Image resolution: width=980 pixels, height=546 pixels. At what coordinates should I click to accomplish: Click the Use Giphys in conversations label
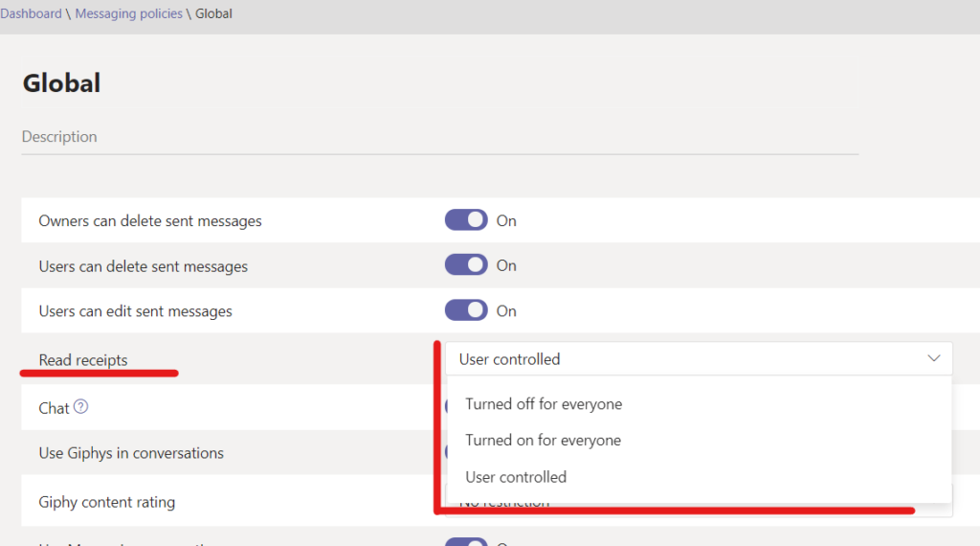(x=131, y=453)
